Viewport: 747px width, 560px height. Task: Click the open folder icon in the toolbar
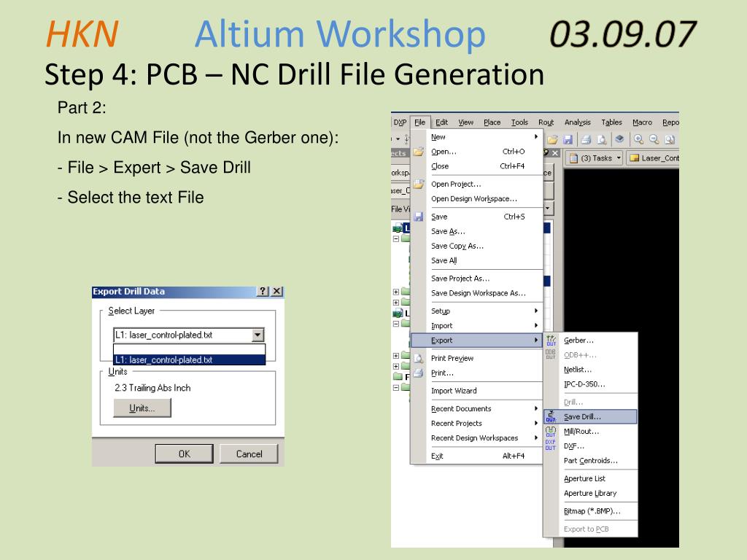pos(553,139)
